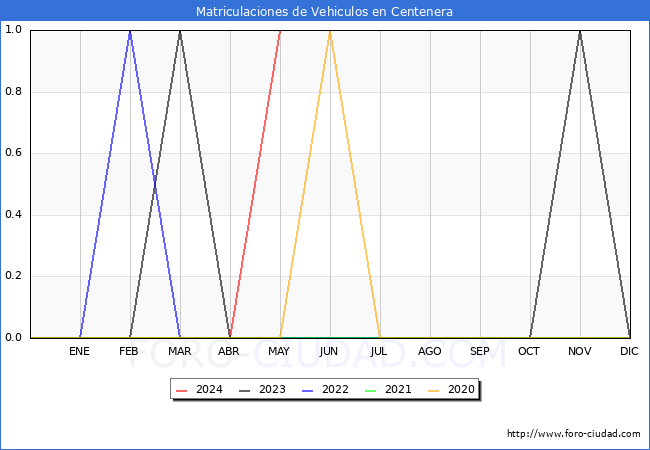Click the gray 2023 peak at MAR
Viewport: 650px width, 450px height.
180,31
